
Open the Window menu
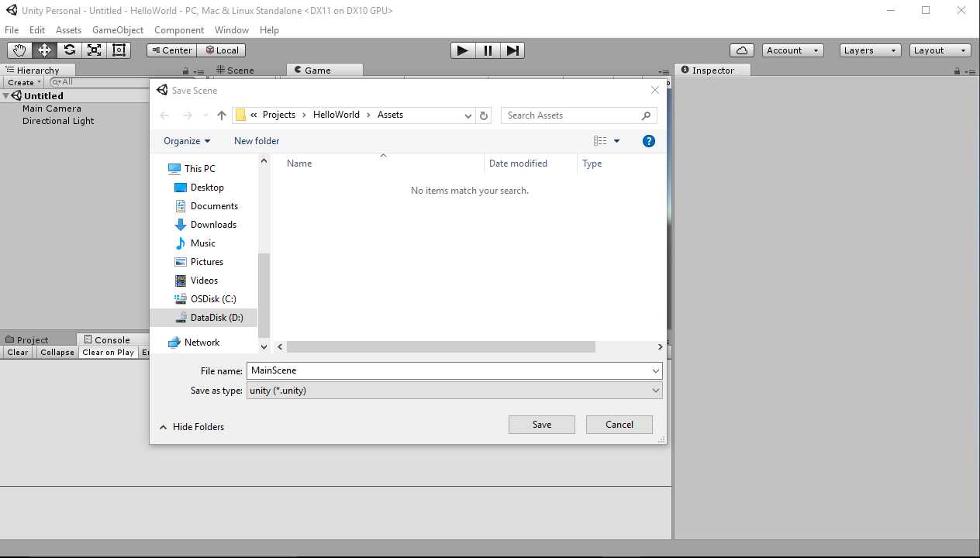tap(232, 30)
